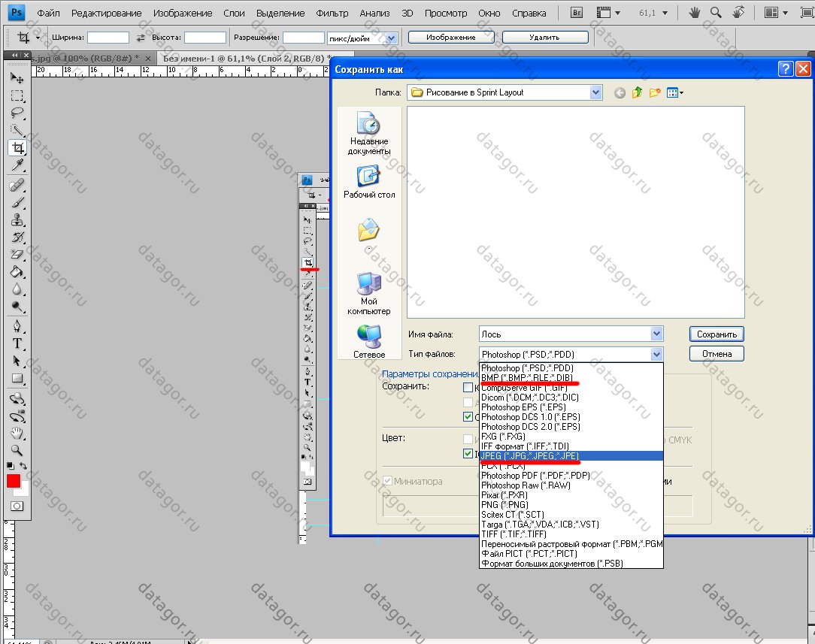This screenshot has width=815, height=644.
Task: Open the Папка folder dropdown
Action: point(595,92)
